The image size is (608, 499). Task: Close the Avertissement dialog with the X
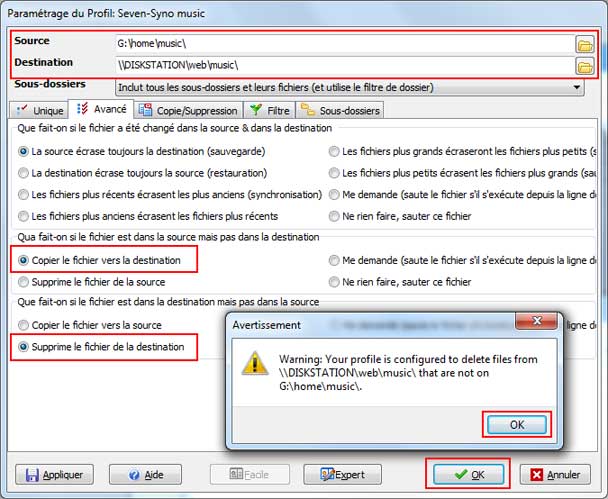pyautogui.click(x=537, y=321)
